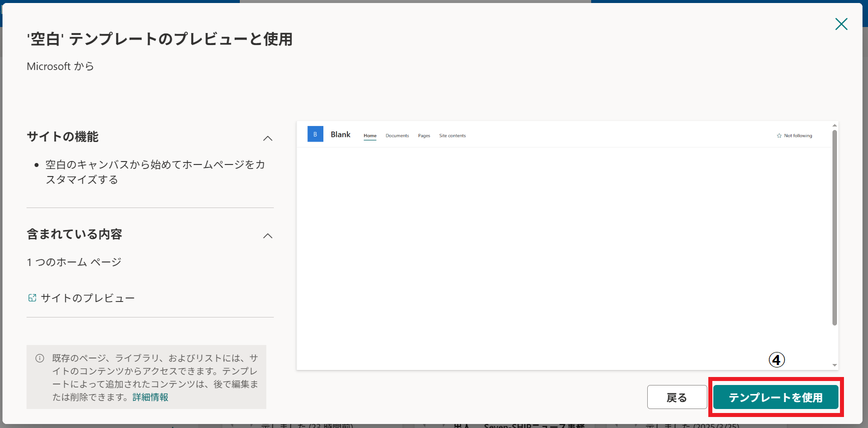Click the preview scrollbar down arrow
Viewport: 868px width, 428px height.
[834, 365]
